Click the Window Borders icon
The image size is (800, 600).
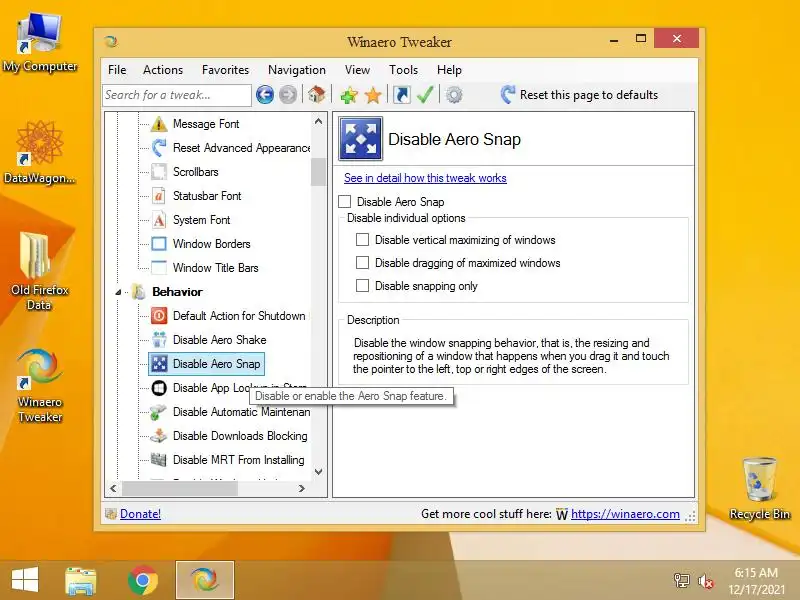[159, 244]
